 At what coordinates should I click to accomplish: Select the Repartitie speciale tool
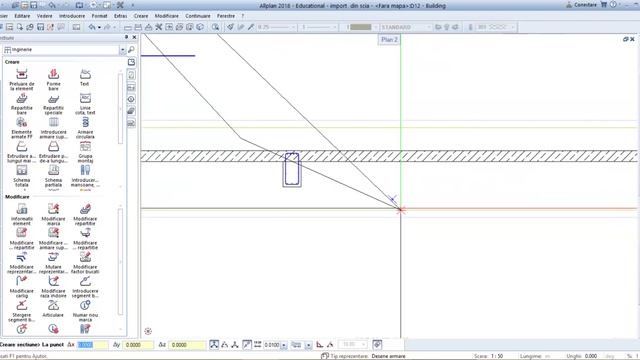click(53, 104)
